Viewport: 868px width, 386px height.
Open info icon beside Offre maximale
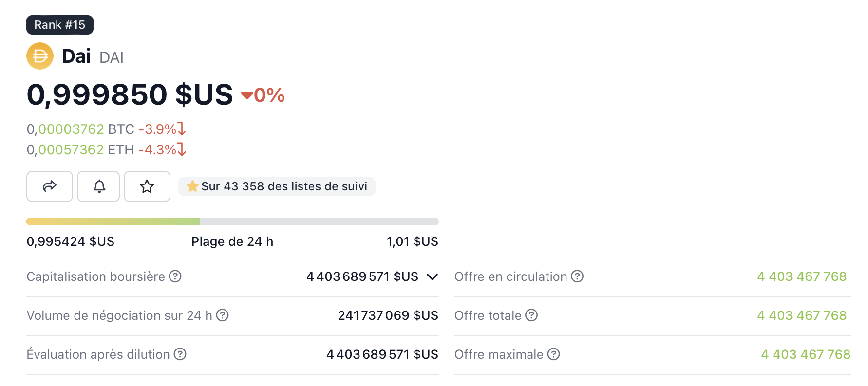554,354
